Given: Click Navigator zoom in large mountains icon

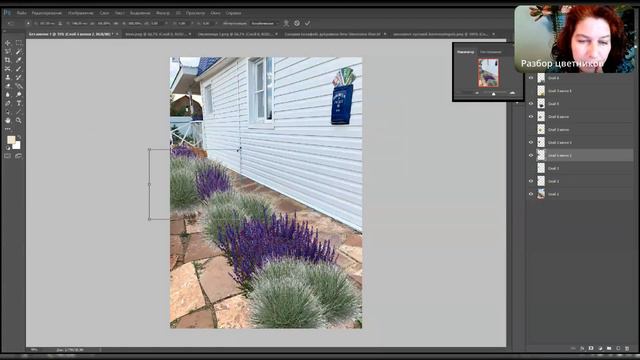Looking at the screenshot, I should (x=512, y=93).
